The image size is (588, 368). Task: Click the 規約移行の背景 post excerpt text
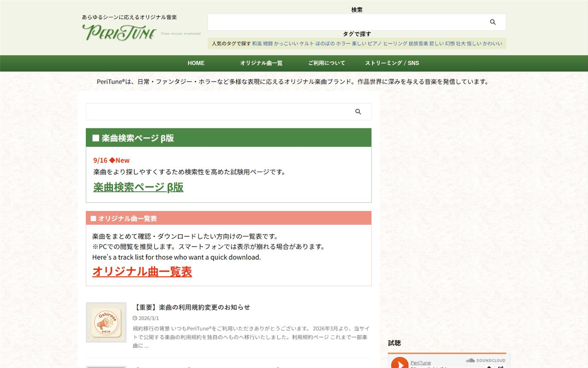coord(251,337)
